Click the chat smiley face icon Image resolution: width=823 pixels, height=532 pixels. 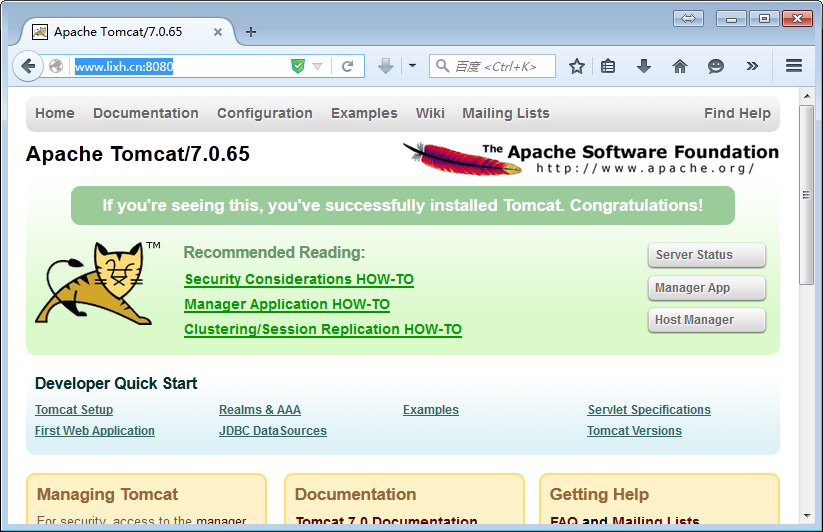point(716,66)
